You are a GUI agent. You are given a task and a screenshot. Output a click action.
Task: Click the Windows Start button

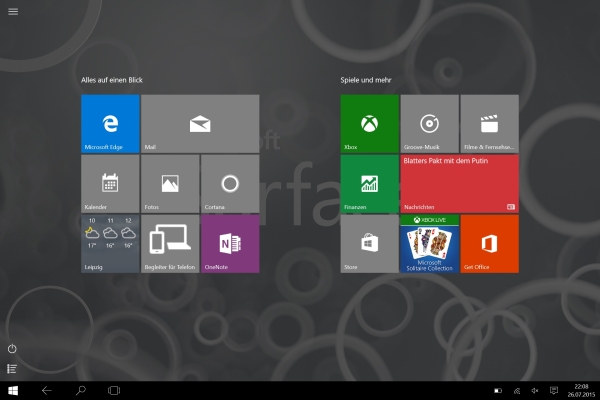13,390
